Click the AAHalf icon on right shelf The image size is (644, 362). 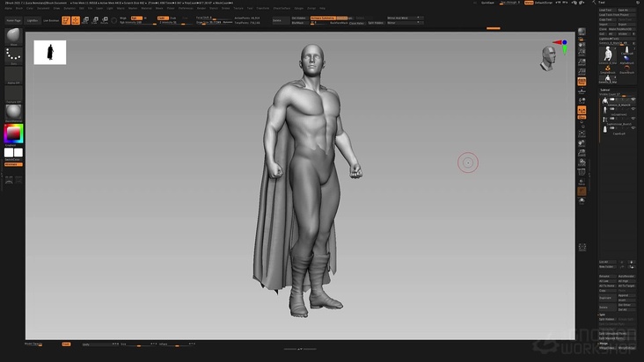[582, 72]
